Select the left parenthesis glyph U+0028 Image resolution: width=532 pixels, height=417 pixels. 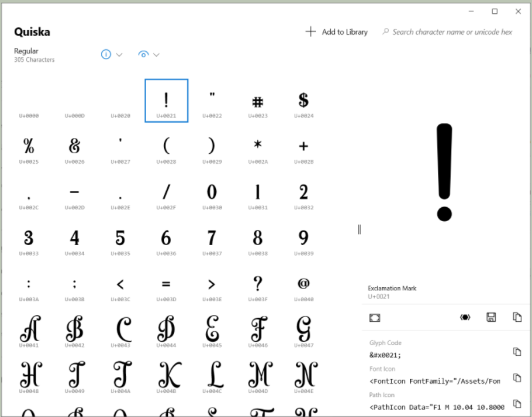click(166, 147)
